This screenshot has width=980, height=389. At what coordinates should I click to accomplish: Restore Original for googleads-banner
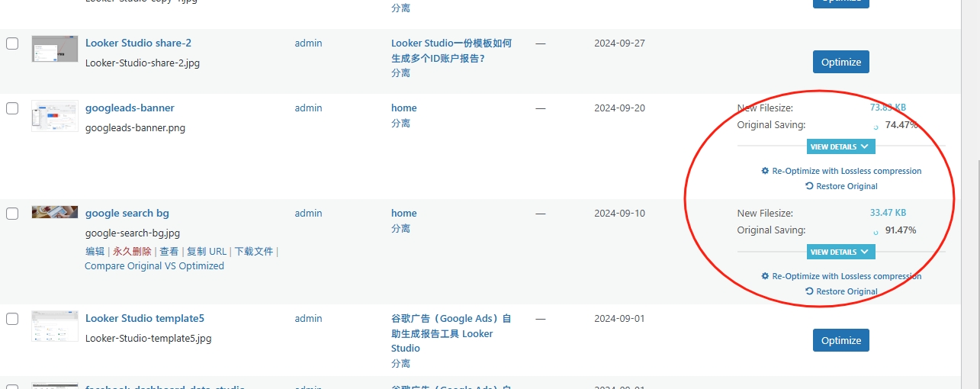point(841,186)
